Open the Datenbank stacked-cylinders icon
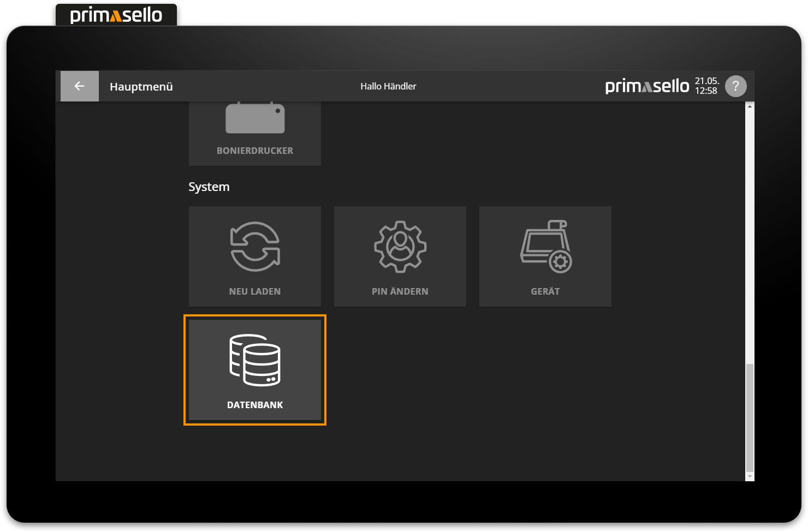This screenshot has height=532, width=808. [255, 360]
